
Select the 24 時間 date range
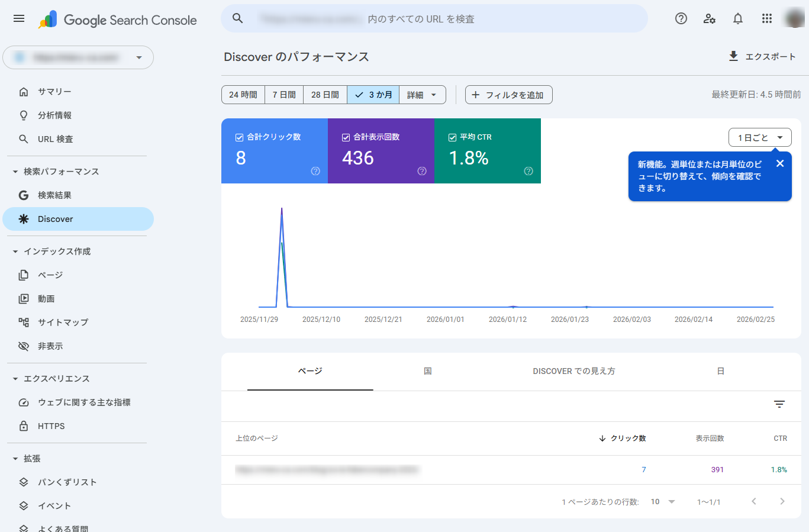pos(243,95)
